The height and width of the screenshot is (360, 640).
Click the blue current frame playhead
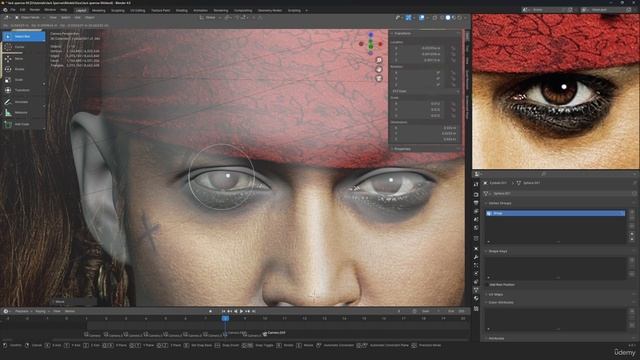[x=225, y=318]
